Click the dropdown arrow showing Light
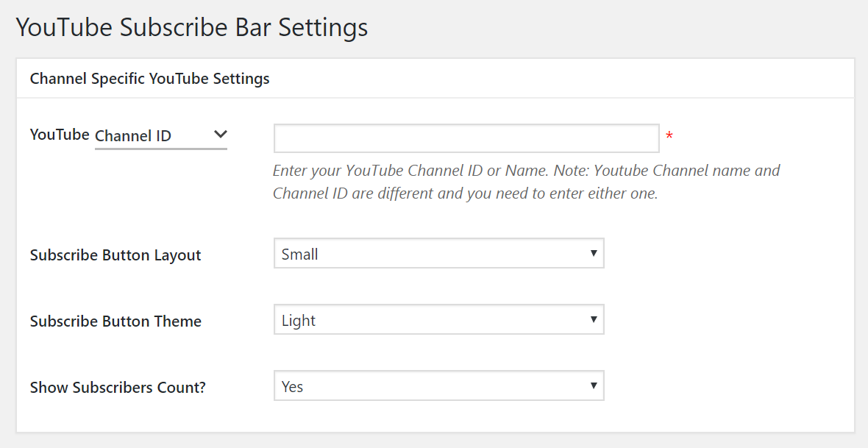 (594, 319)
